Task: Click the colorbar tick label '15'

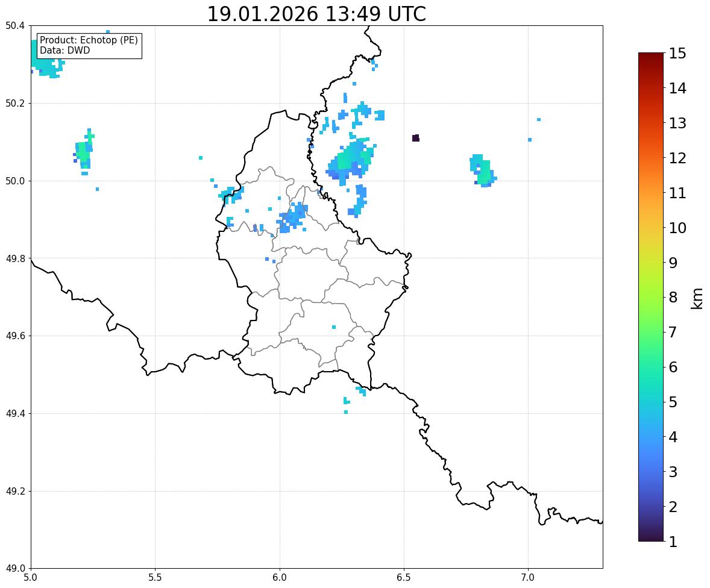Action: pyautogui.click(x=677, y=54)
